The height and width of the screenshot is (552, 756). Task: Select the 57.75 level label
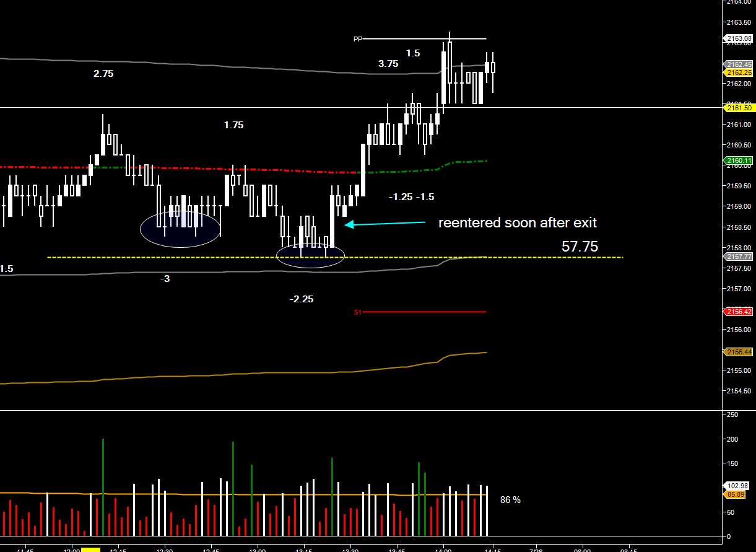pos(580,247)
